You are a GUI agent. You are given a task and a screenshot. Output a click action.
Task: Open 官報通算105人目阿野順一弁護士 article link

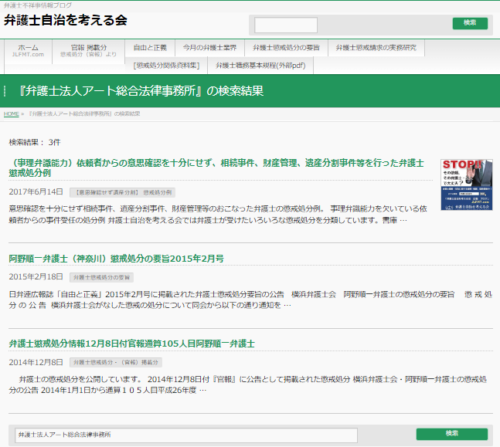coord(132,344)
